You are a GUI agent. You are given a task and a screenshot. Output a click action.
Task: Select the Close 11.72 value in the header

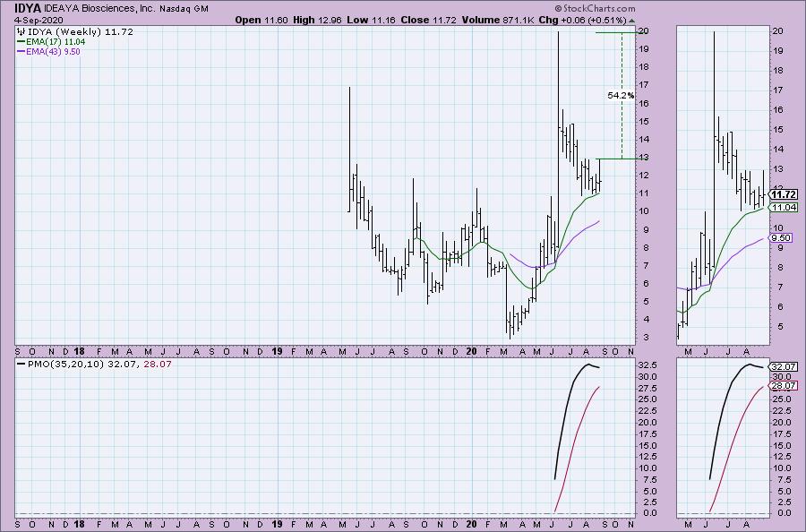(429, 20)
